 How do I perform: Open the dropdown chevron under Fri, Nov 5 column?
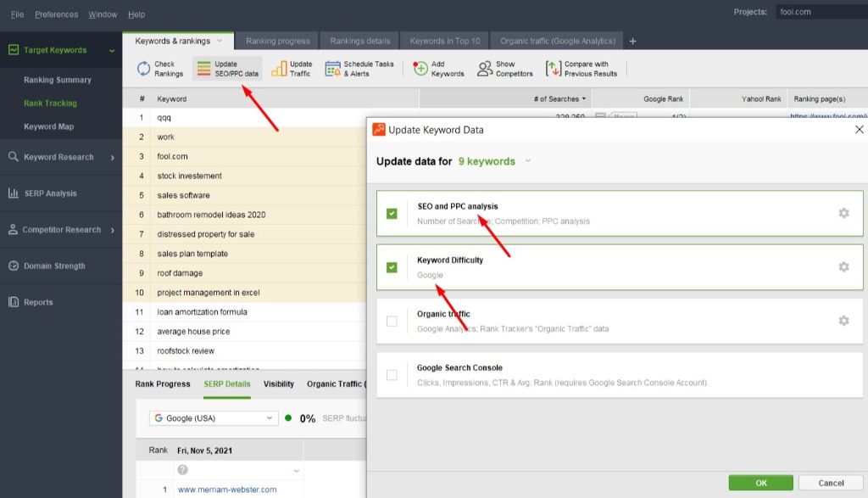296,471
